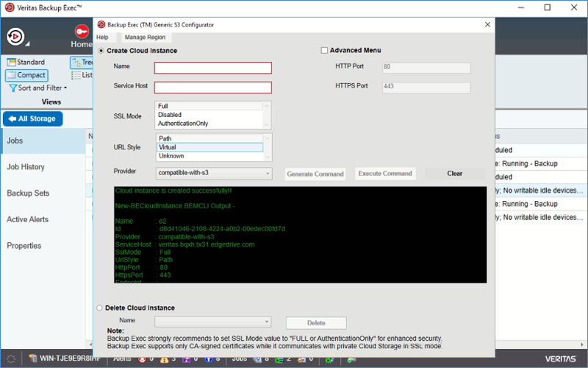Click the Execute Command button

(x=385, y=174)
